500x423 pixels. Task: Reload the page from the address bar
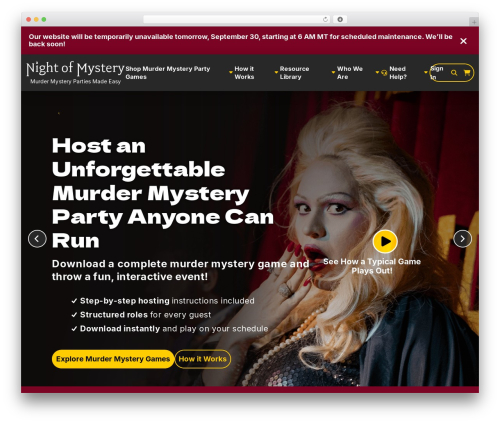[325, 19]
